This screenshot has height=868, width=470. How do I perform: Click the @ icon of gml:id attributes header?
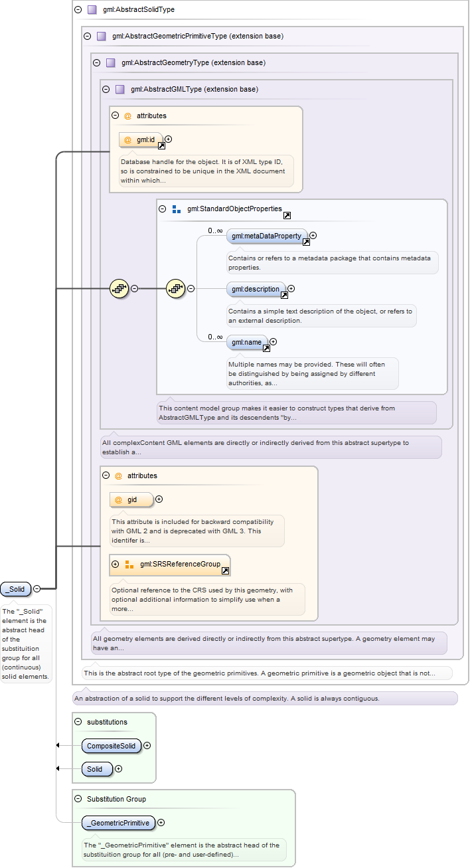coord(128,116)
